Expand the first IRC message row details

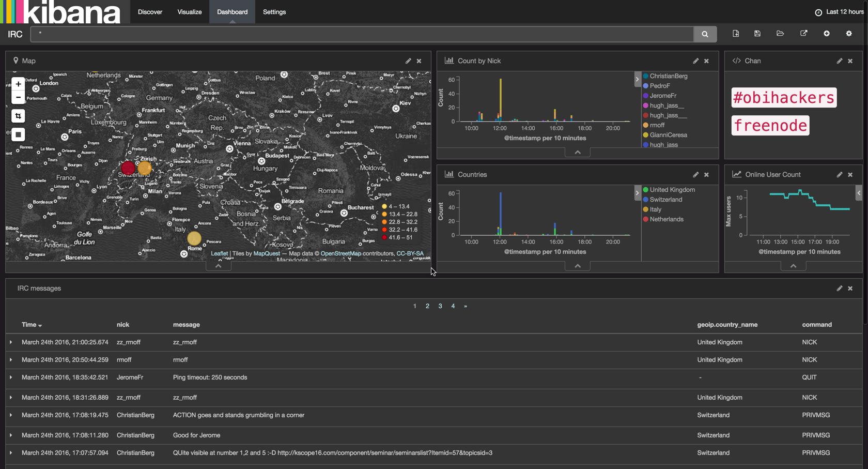click(11, 342)
